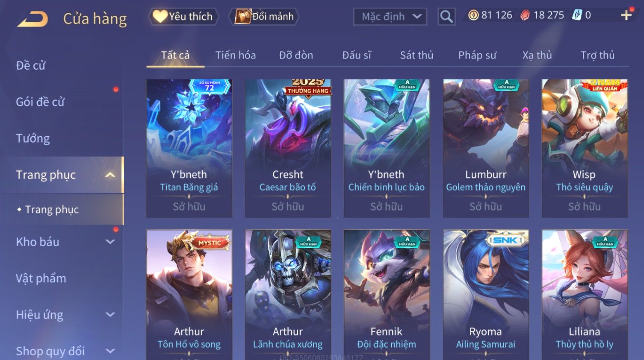Open Yêu thích favorites heart button
Image resolution: width=644 pixels, height=360 pixels.
coord(183,17)
